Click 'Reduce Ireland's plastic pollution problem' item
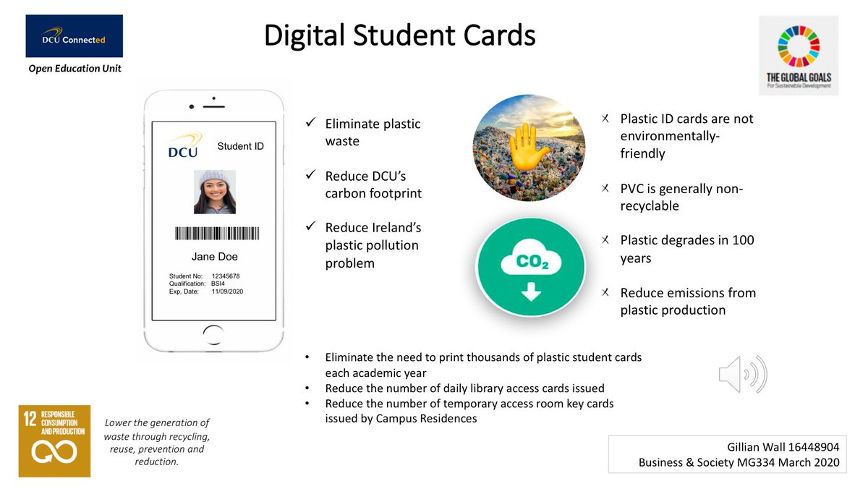The width and height of the screenshot is (868, 489). 363,245
